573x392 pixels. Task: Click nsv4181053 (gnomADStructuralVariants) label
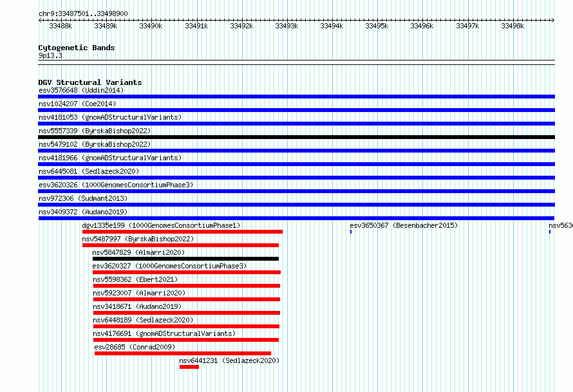pos(110,117)
